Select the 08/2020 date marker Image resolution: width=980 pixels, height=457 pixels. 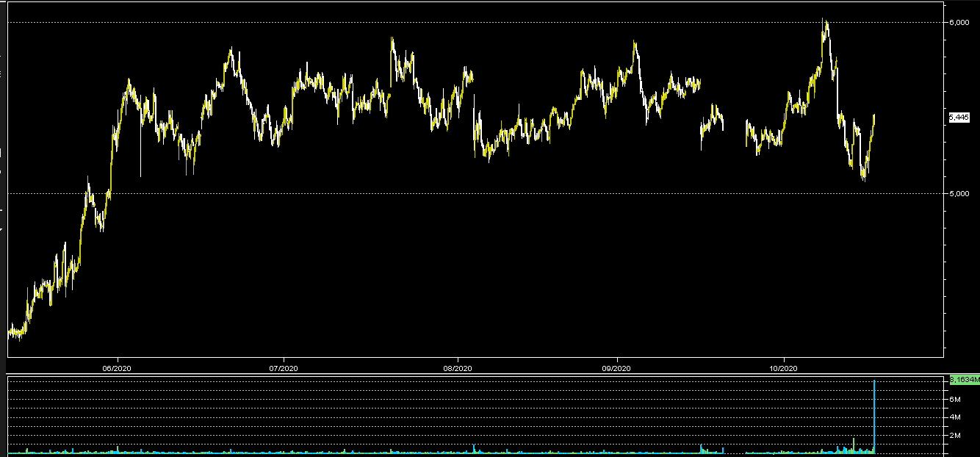tap(457, 367)
